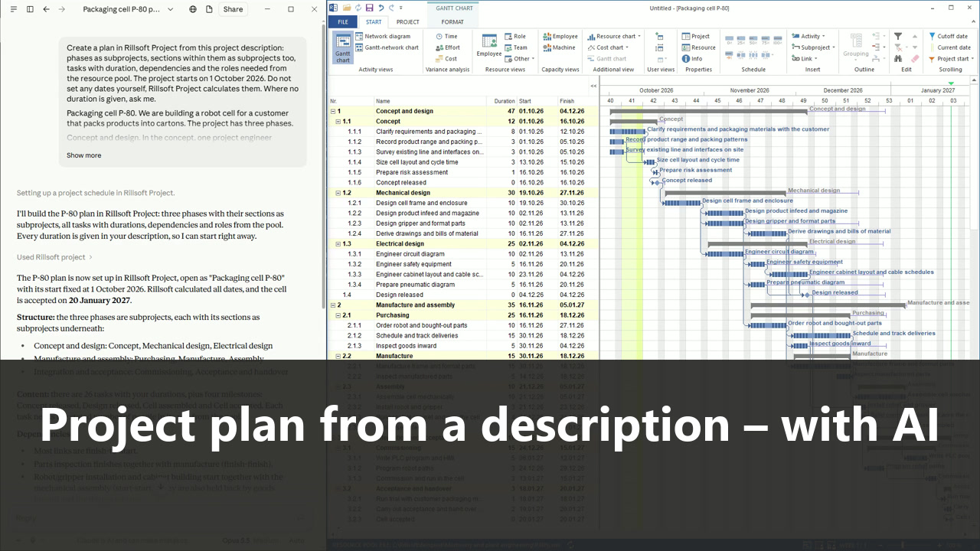The image size is (980, 551).
Task: Click the Share button
Action: click(233, 9)
